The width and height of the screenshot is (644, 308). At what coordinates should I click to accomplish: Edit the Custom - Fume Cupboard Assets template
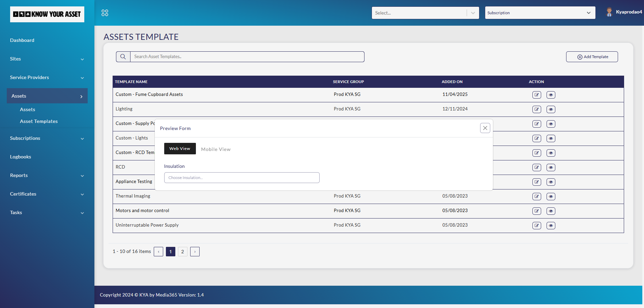click(536, 95)
